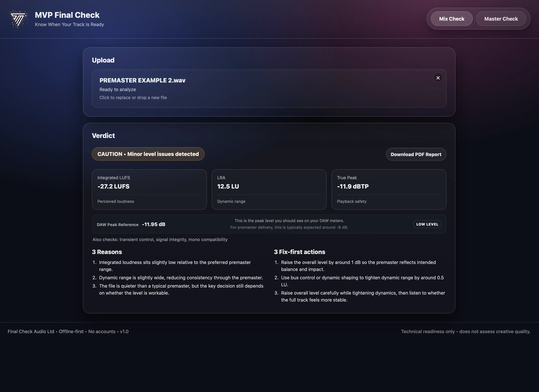Select the True Peak metric card
This screenshot has width=539, height=392.
click(x=389, y=189)
